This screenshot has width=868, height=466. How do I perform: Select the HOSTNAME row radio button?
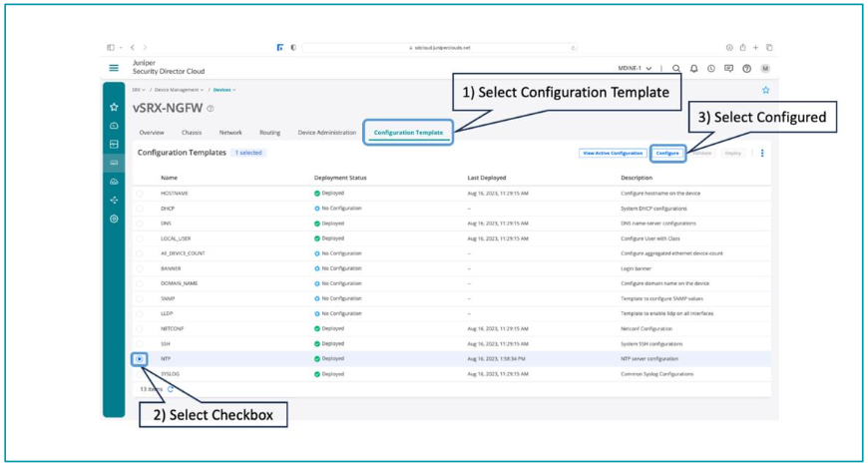[x=140, y=193]
